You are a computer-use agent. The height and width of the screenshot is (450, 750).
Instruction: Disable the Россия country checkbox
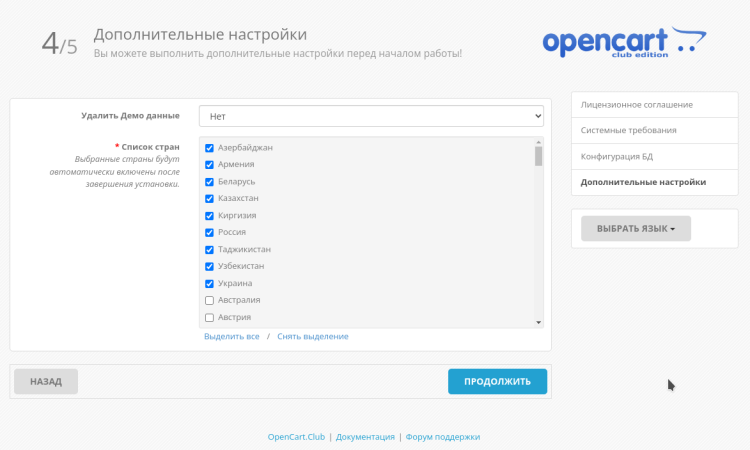coord(210,232)
